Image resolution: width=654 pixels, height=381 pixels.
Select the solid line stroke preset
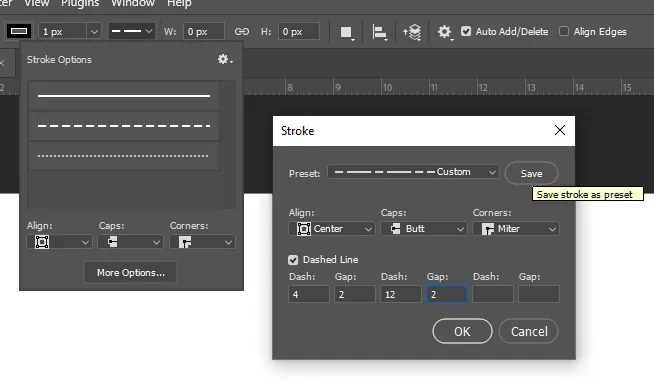tap(124, 96)
